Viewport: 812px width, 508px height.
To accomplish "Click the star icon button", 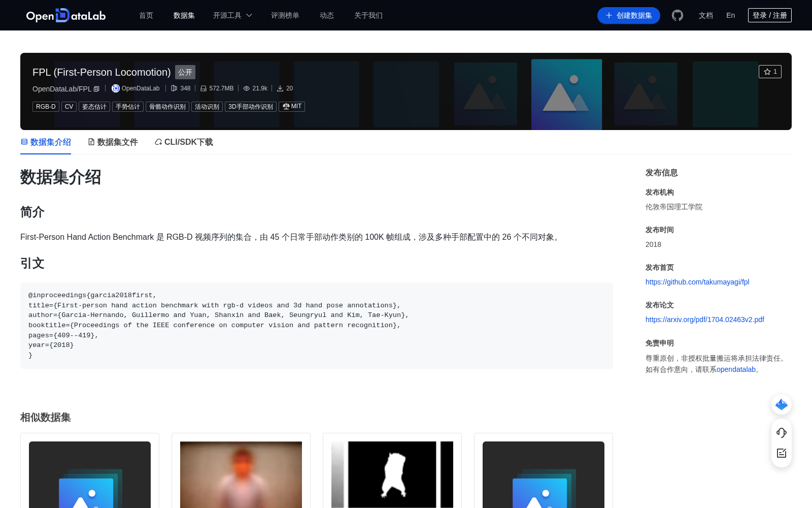I will [770, 72].
